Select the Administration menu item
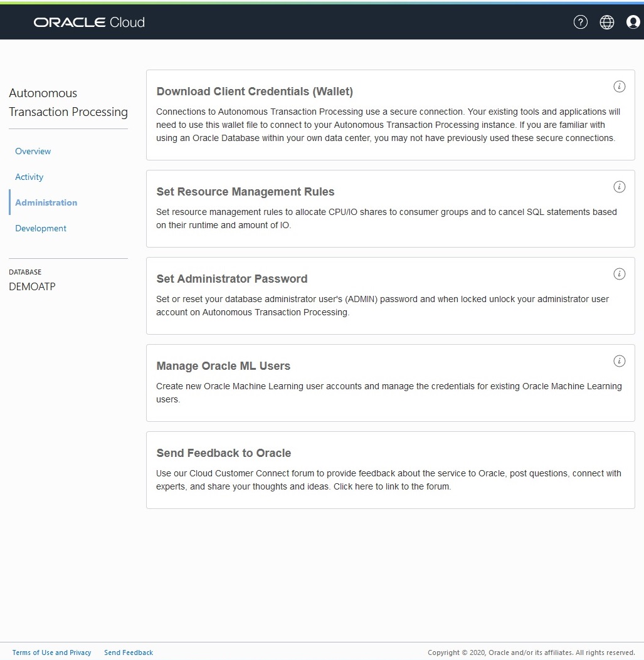The width and height of the screenshot is (644, 660). (46, 202)
